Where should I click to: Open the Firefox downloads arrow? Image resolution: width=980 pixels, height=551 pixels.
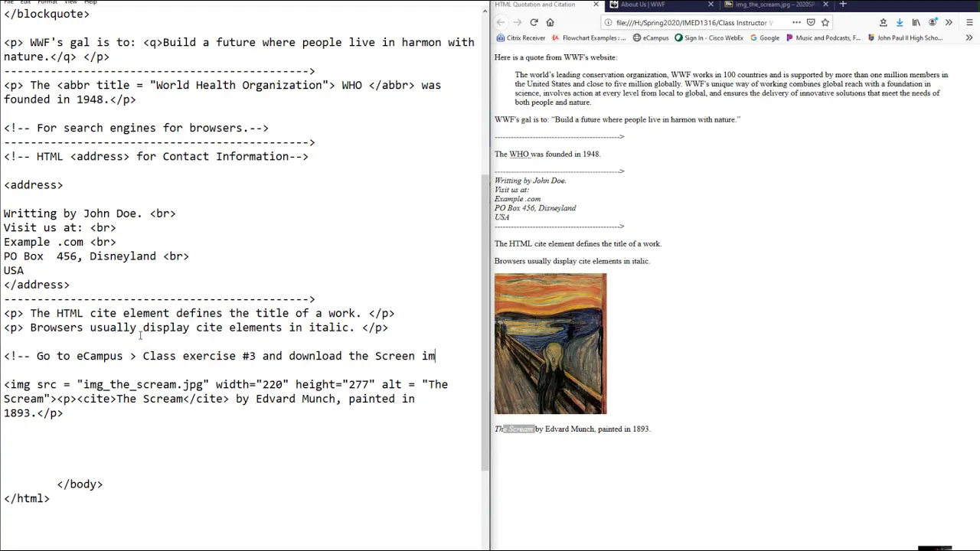pyautogui.click(x=900, y=22)
